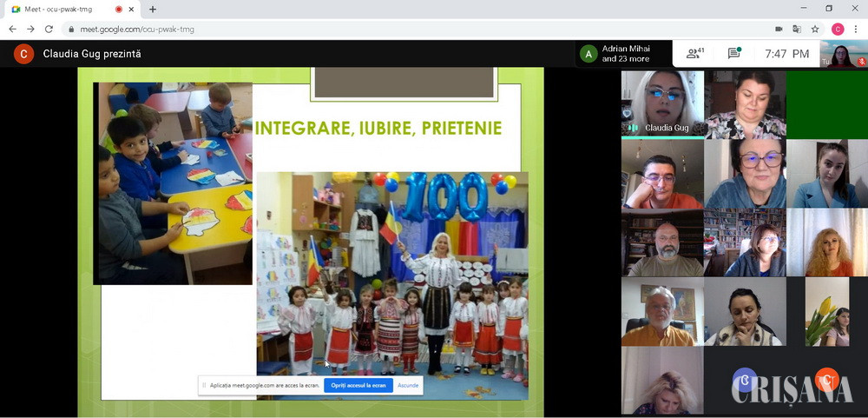Open the Chrome three-dot menu
This screenshot has height=418, width=868.
pos(856,29)
